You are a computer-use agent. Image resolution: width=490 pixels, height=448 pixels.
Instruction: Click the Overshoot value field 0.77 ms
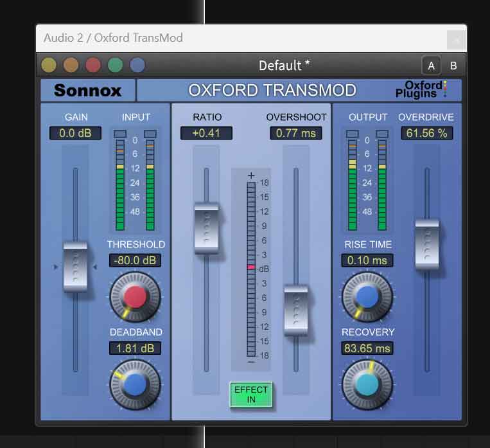(x=296, y=133)
